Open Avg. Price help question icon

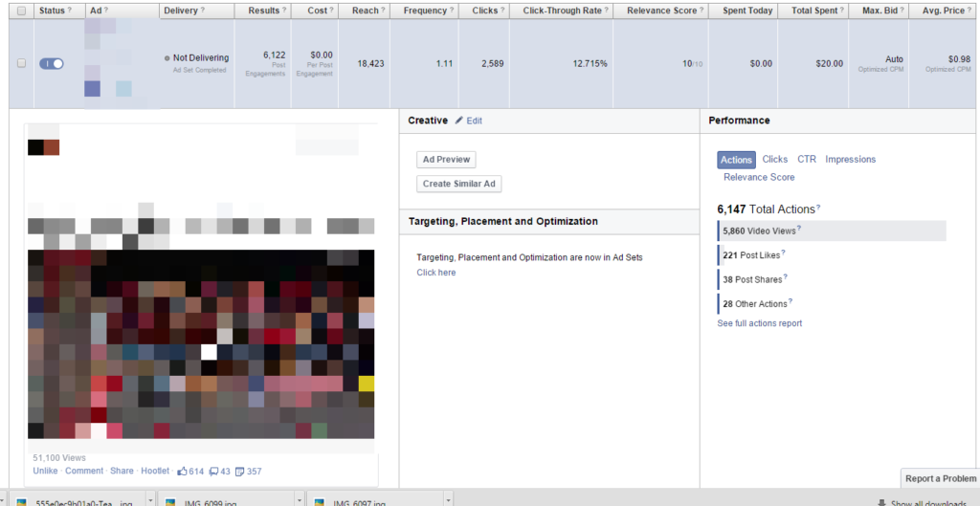click(x=970, y=11)
